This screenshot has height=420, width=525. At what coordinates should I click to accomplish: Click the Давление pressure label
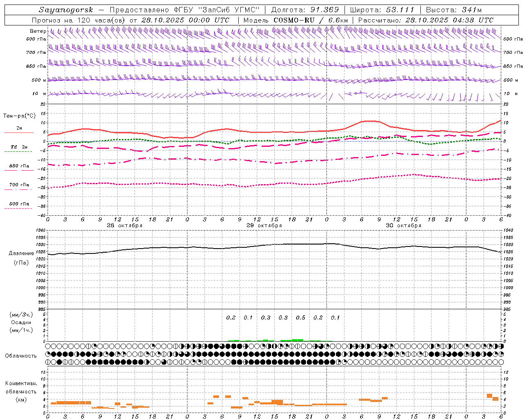(x=21, y=253)
